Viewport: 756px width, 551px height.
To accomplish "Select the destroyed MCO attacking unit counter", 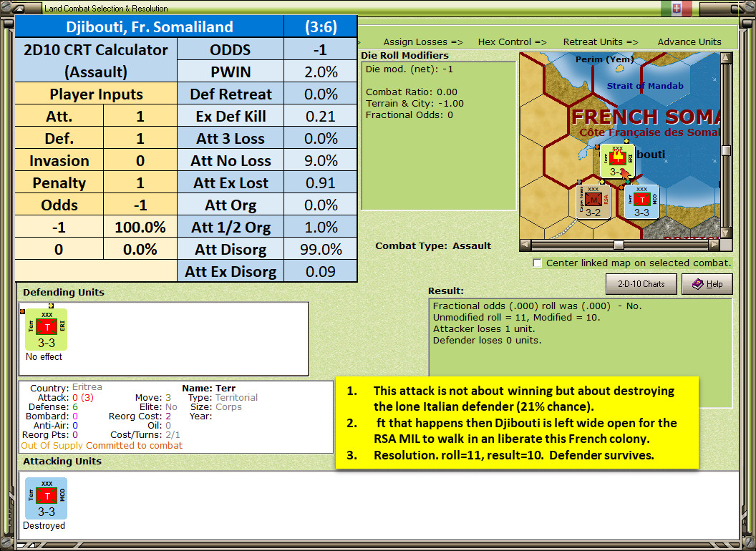I will point(47,499).
